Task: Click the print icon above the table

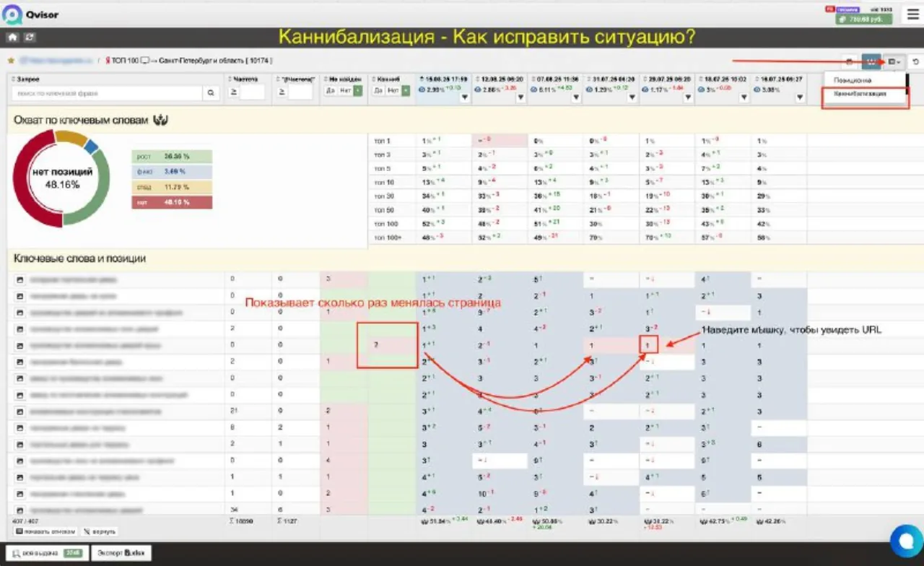Action: (850, 62)
